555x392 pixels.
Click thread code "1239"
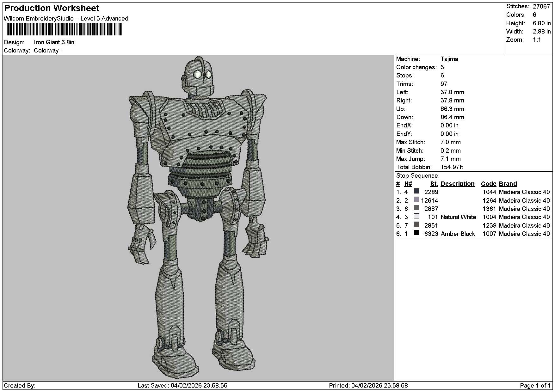tap(489, 226)
